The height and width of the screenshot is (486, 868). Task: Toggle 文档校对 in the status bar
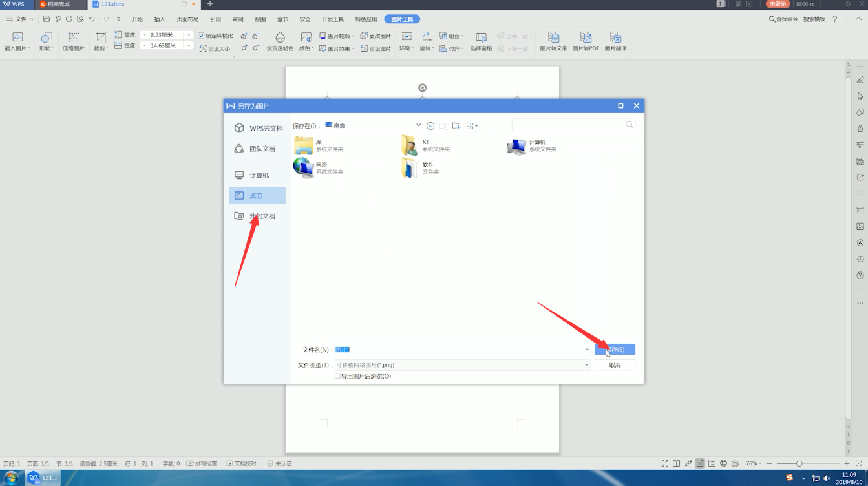coord(242,463)
